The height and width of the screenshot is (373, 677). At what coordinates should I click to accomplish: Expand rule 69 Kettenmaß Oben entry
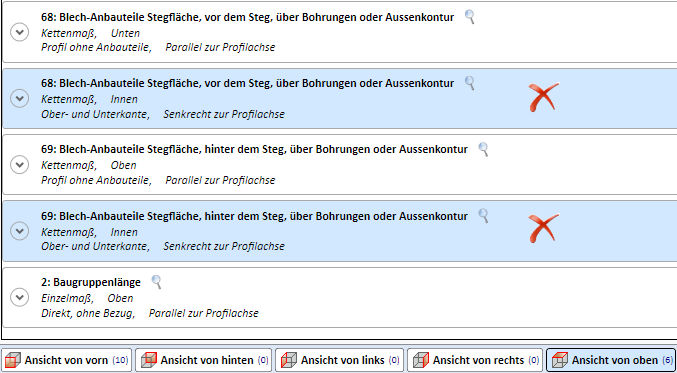pyautogui.click(x=19, y=164)
